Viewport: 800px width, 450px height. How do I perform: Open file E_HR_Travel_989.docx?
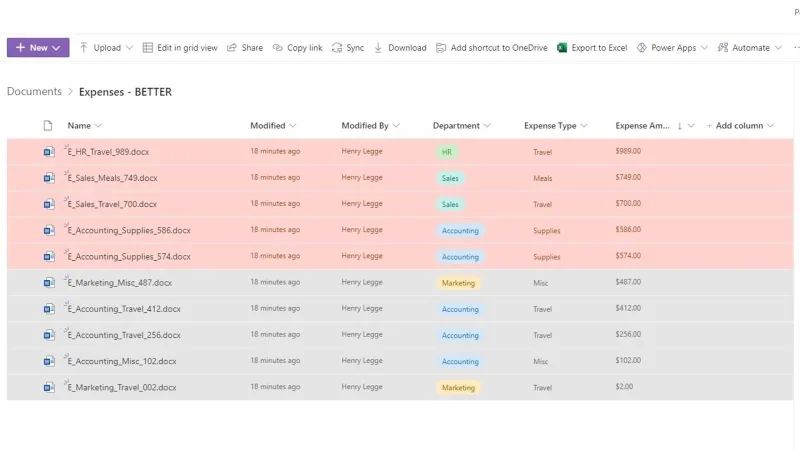tap(108, 152)
